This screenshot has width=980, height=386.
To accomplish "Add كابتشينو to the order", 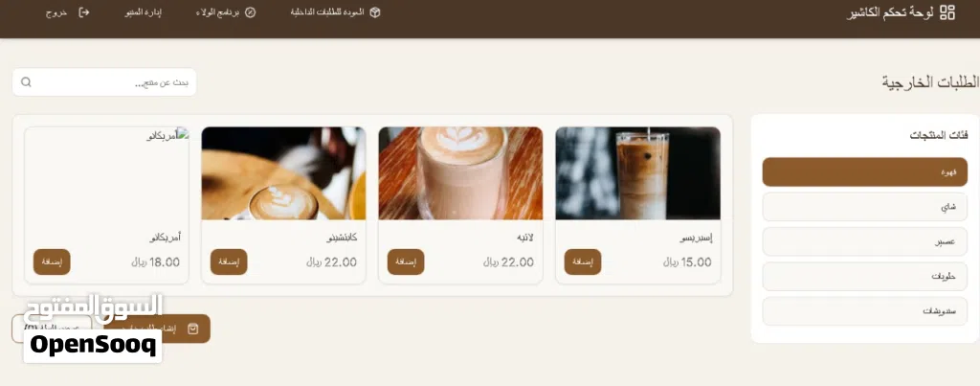I will coord(229,262).
